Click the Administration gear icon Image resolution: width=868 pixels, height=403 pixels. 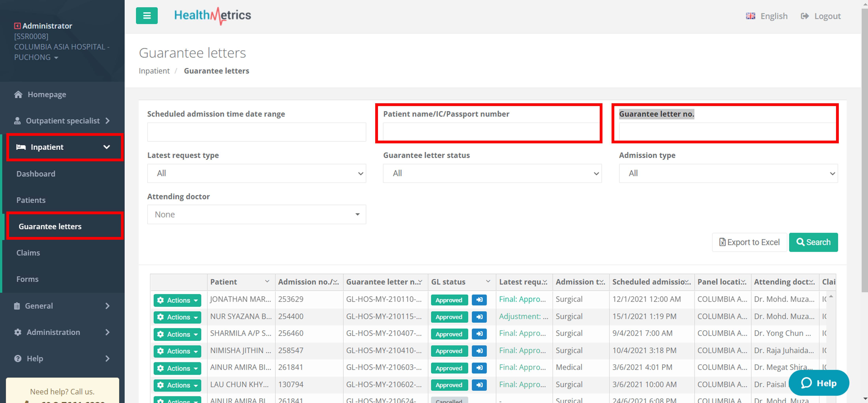[x=18, y=332]
